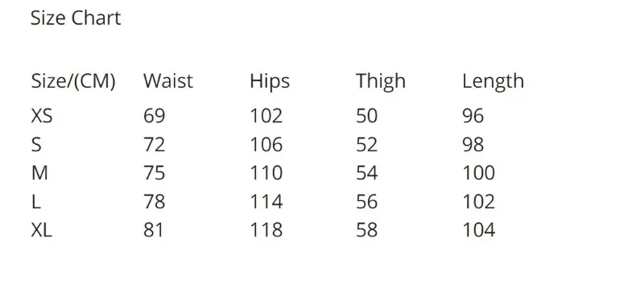Click the M thigh value 54
The height and width of the screenshot is (304, 644).
pos(367,173)
